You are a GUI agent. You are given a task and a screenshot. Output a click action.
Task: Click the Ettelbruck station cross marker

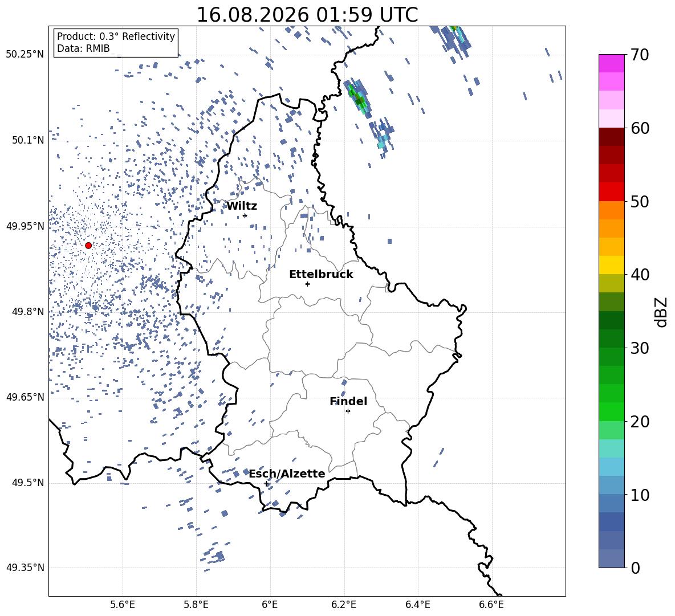307,284
